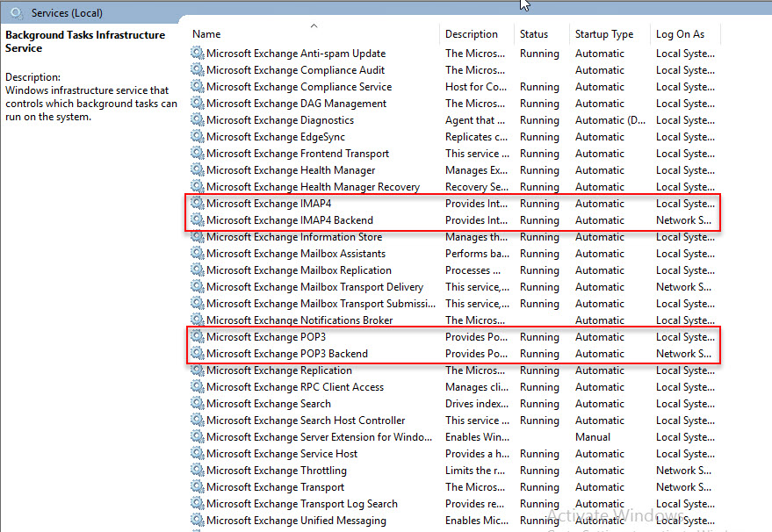Click the Background Tasks Infrastructure Service title
Image resolution: width=772 pixels, height=532 pixels.
(85, 41)
